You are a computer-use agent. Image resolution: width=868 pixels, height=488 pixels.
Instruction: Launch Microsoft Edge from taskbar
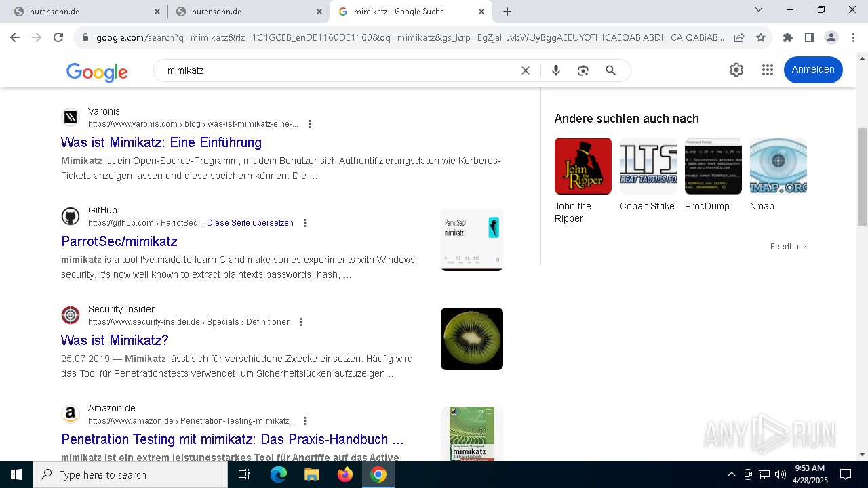click(278, 474)
